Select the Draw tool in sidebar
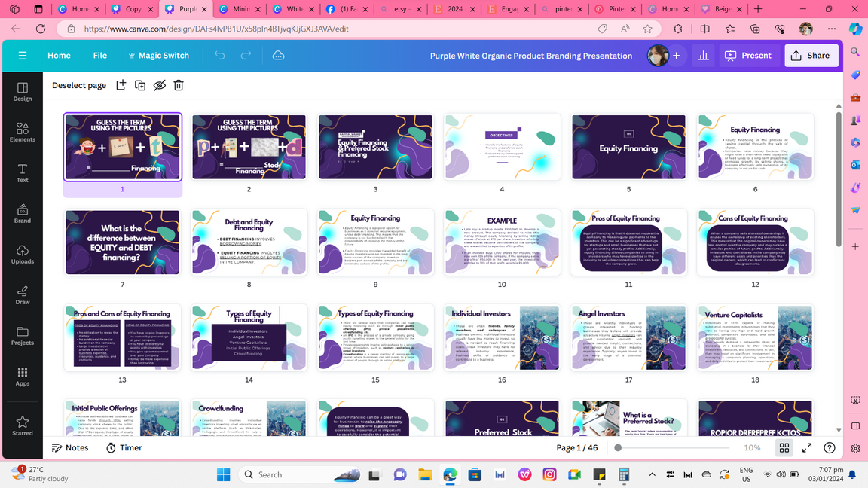The height and width of the screenshot is (488, 868). point(23,295)
